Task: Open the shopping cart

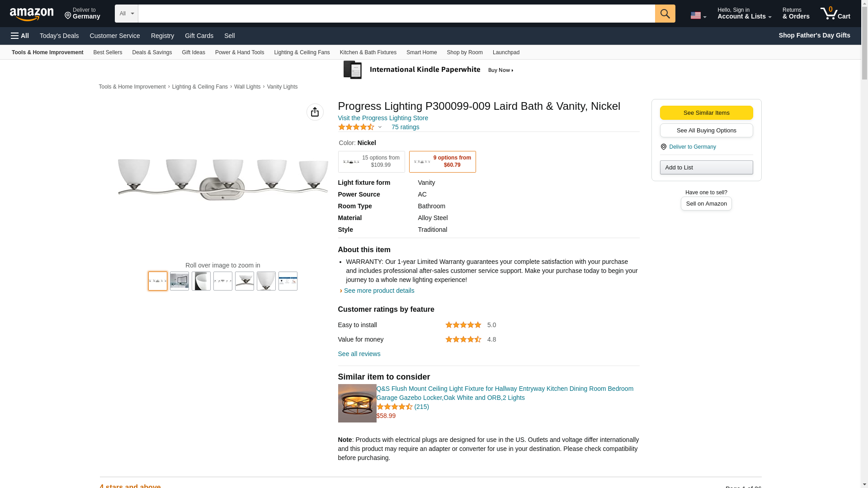Action: pos(835,14)
